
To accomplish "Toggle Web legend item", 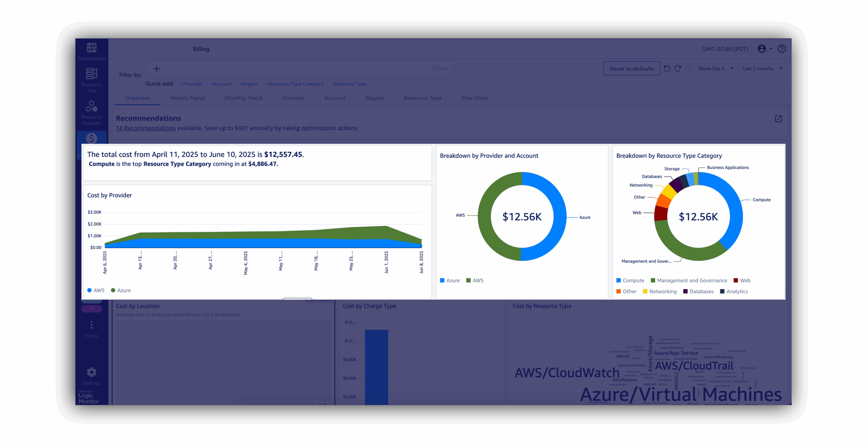I will (x=742, y=281).
